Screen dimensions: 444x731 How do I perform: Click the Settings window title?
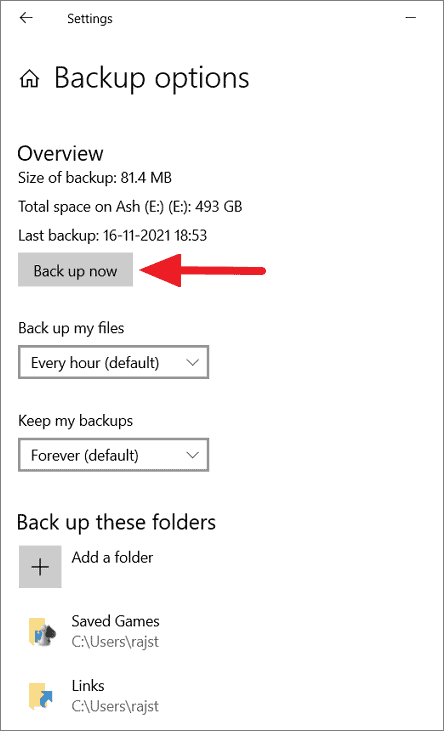(x=90, y=19)
